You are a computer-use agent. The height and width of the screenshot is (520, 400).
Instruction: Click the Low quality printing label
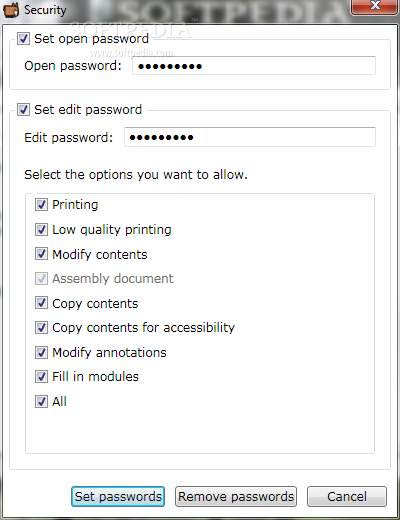pyautogui.click(x=112, y=230)
